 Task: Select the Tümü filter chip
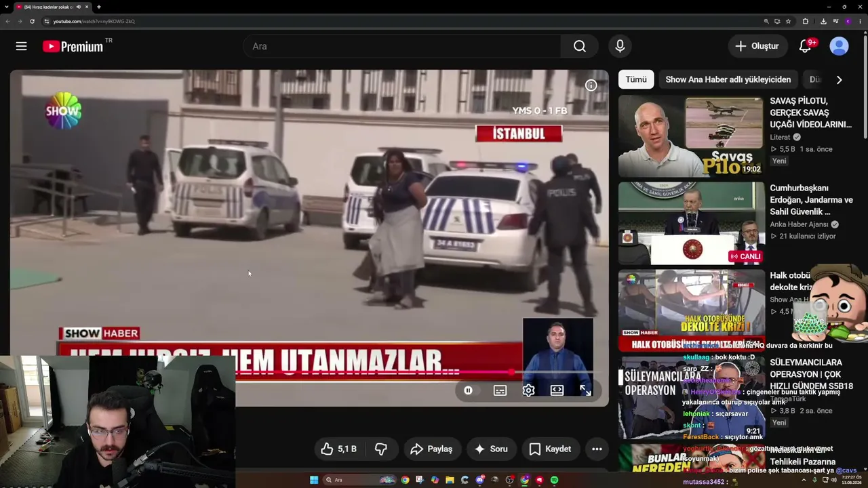point(636,79)
